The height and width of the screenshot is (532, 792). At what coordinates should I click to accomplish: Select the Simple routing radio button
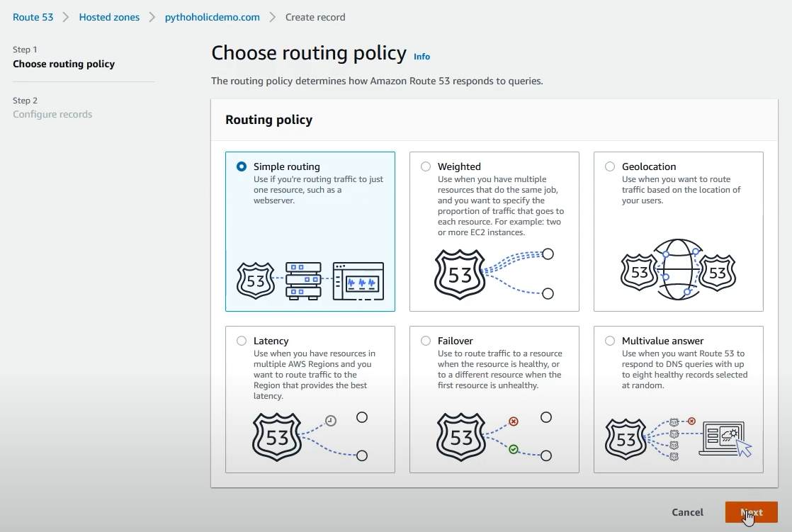coord(242,166)
